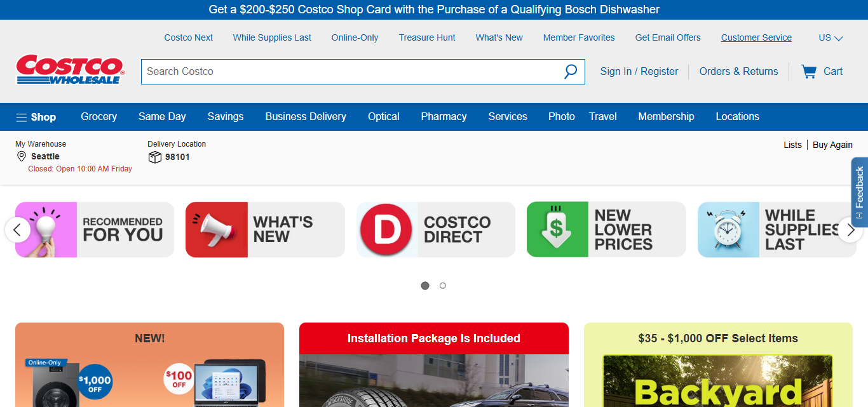Open Installation Package Is Included tire card
Image resolution: width=868 pixels, height=407 pixels.
click(434, 365)
